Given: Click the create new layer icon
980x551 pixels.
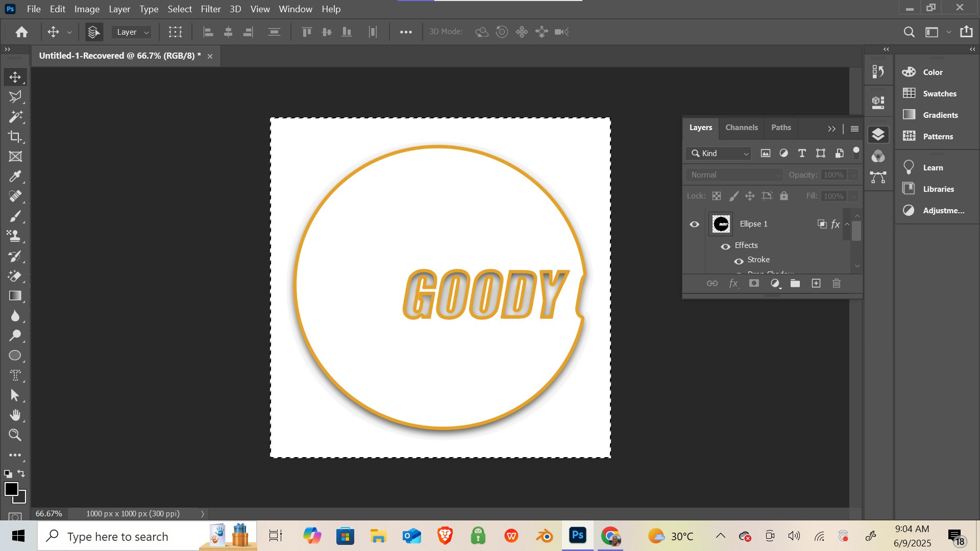Looking at the screenshot, I should [816, 284].
